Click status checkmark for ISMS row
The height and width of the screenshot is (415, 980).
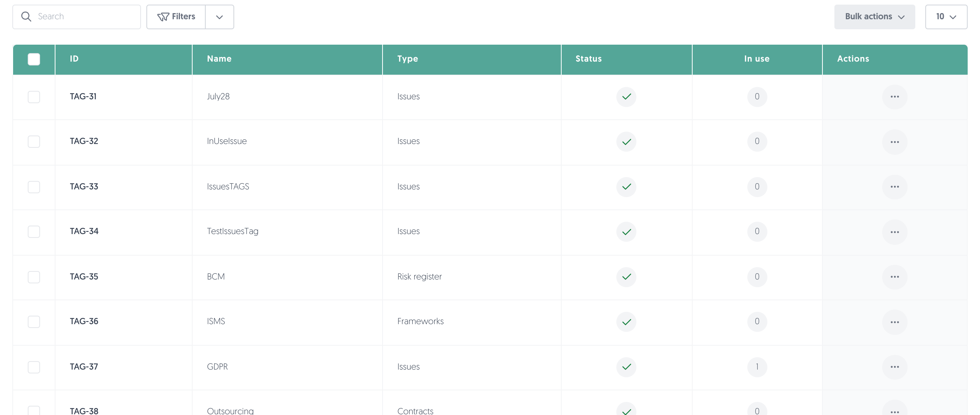pos(626,321)
